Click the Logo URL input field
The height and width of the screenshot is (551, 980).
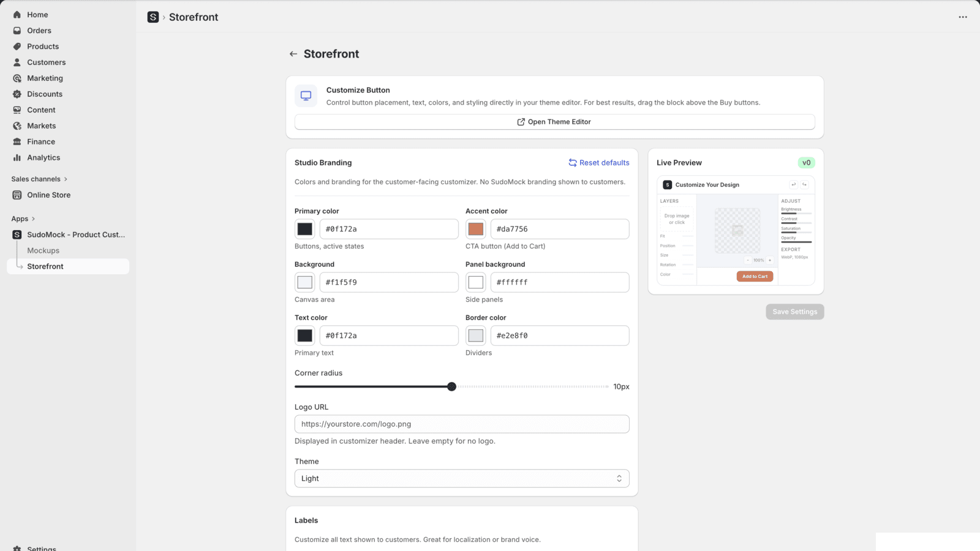coord(461,424)
